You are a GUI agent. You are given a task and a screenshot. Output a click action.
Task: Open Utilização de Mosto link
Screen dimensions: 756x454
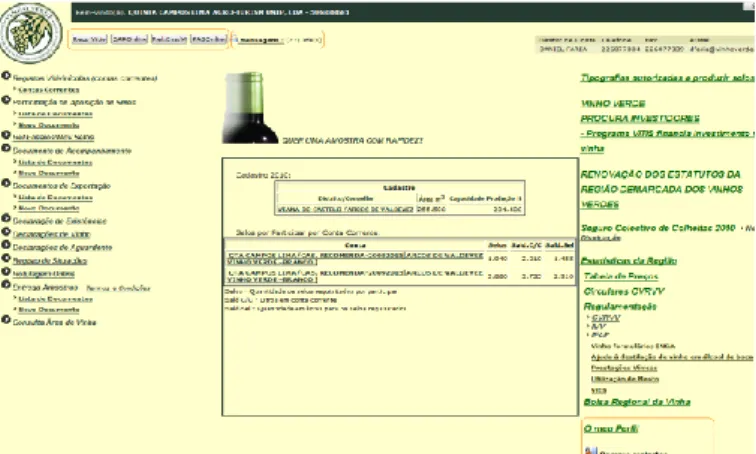(x=625, y=379)
